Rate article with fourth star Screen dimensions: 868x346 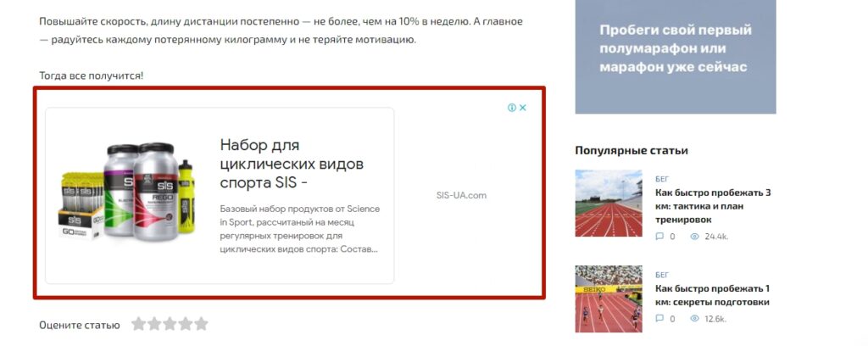(x=186, y=324)
